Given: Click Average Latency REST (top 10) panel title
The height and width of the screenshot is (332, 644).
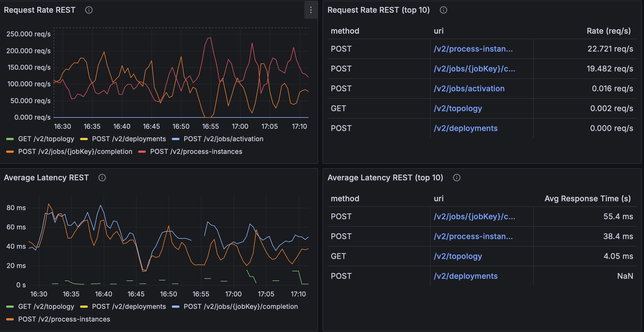Looking at the screenshot, I should click(x=385, y=178).
